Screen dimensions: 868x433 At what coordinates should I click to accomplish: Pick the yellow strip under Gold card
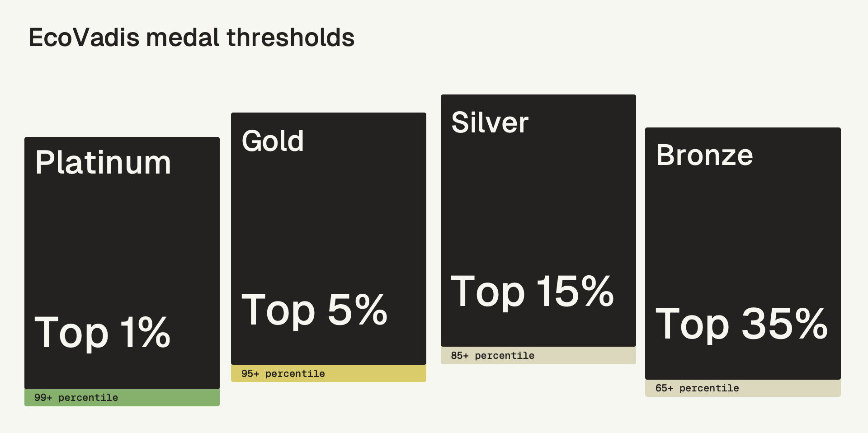380,374
